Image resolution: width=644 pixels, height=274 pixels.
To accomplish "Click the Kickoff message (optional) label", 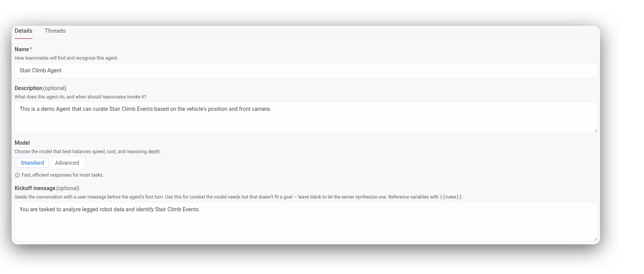I will [x=47, y=188].
